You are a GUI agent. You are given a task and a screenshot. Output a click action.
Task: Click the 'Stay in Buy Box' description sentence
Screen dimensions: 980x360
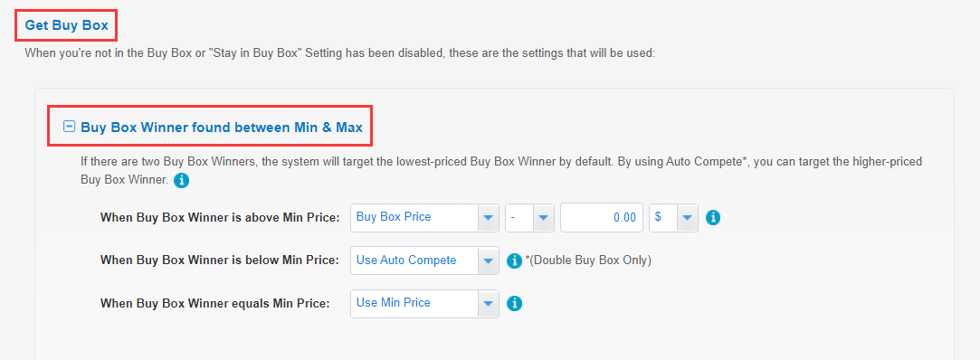pyautogui.click(x=340, y=53)
